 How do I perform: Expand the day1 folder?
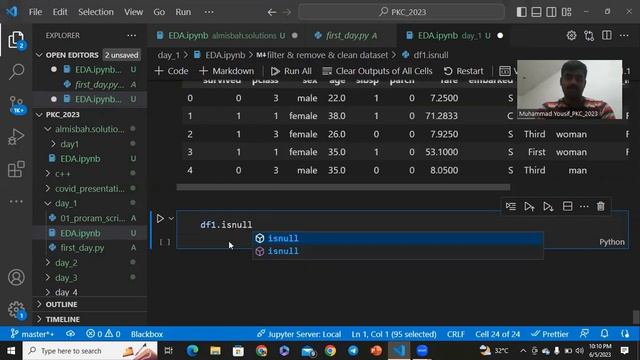pyautogui.click(x=53, y=144)
